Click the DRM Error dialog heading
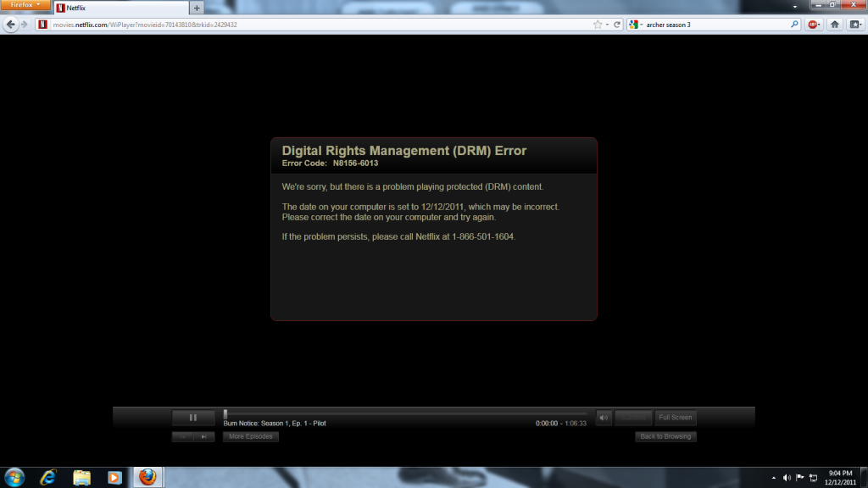Viewport: 868px width, 488px height. coord(404,151)
